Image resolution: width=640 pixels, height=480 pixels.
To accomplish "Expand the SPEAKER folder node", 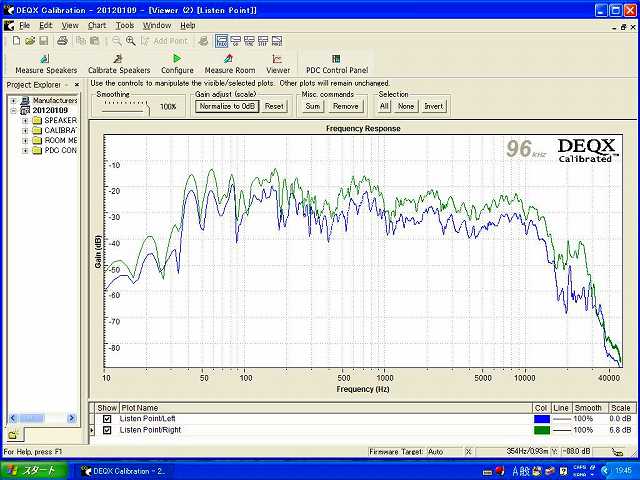I will 25,120.
